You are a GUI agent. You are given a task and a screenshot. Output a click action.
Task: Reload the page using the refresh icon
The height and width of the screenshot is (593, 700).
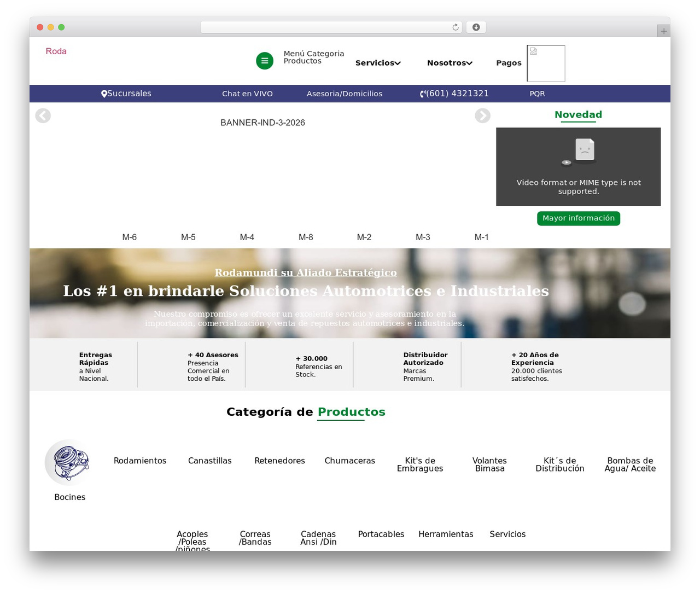point(456,27)
